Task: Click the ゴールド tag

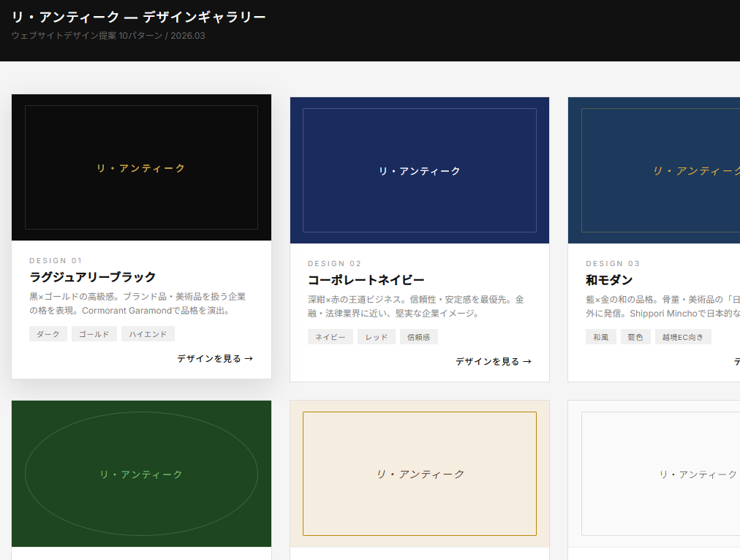Action: click(x=94, y=334)
